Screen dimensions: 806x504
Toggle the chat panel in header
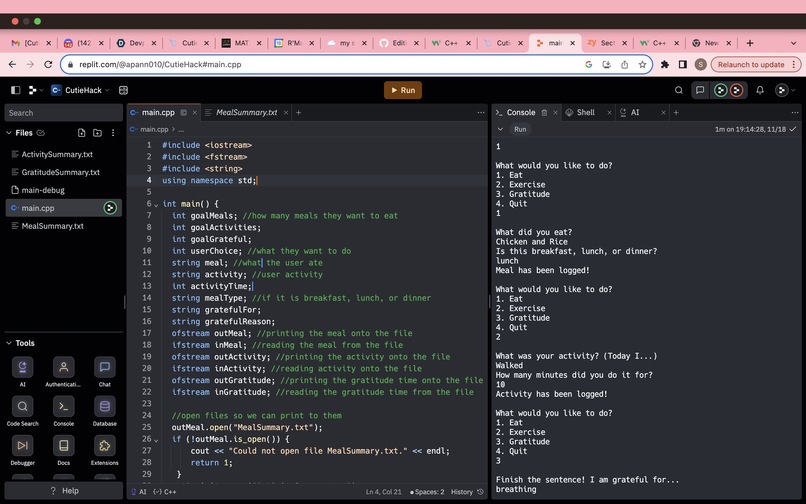point(700,90)
